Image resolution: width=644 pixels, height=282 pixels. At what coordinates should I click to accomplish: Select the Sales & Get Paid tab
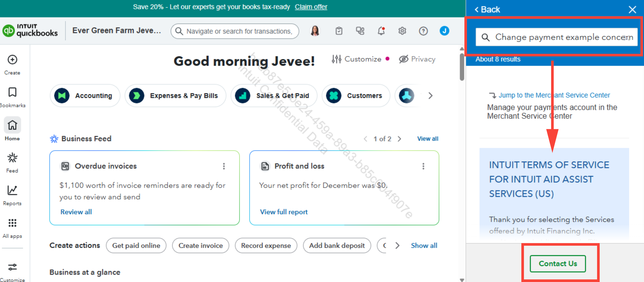click(274, 96)
